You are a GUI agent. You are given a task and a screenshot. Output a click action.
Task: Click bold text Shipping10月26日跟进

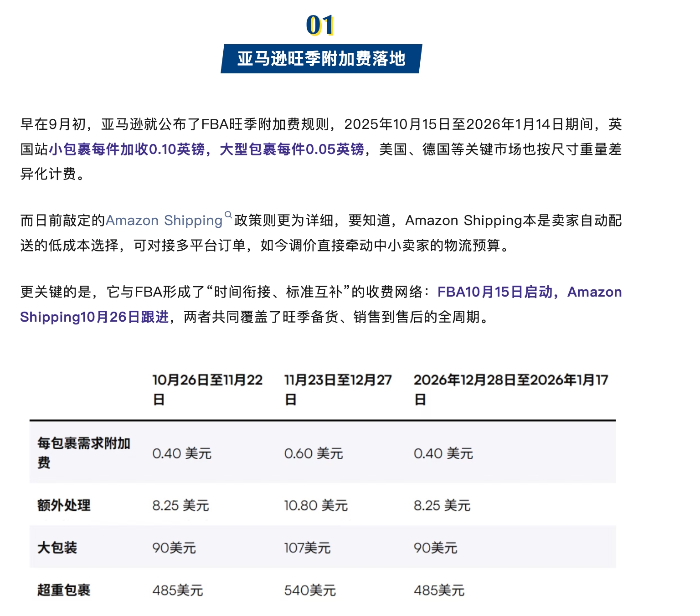[x=94, y=317]
